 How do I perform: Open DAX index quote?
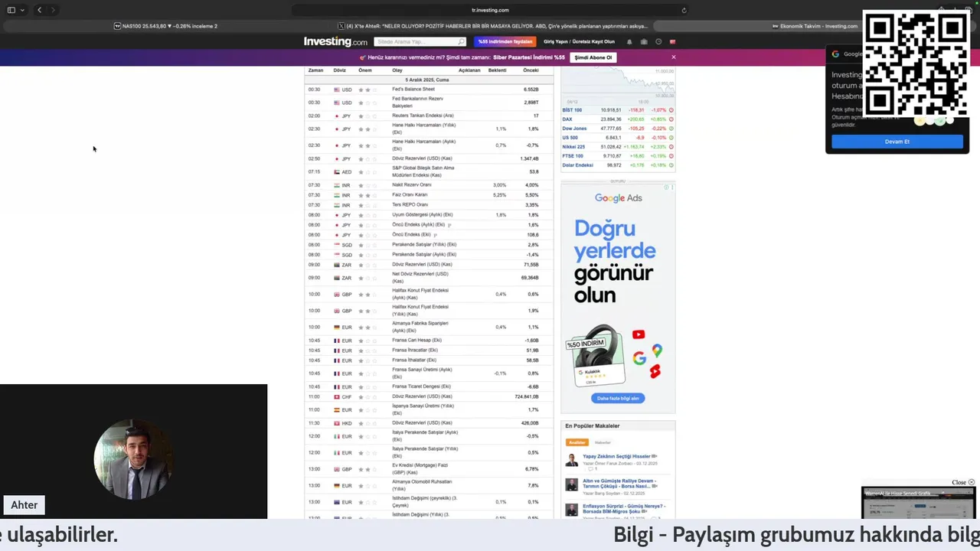coord(567,119)
